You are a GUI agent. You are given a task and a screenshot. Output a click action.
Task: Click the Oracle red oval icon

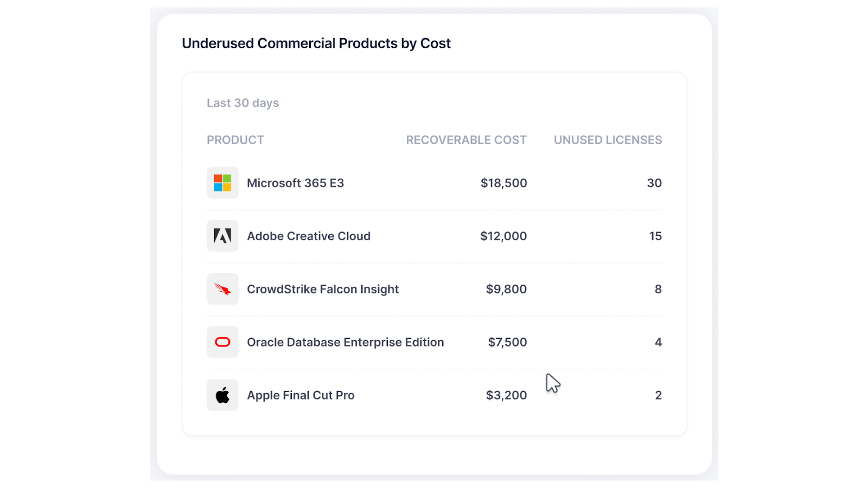[222, 342]
